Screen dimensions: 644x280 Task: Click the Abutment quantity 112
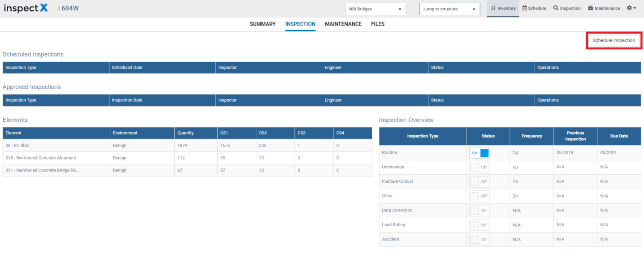click(x=181, y=158)
